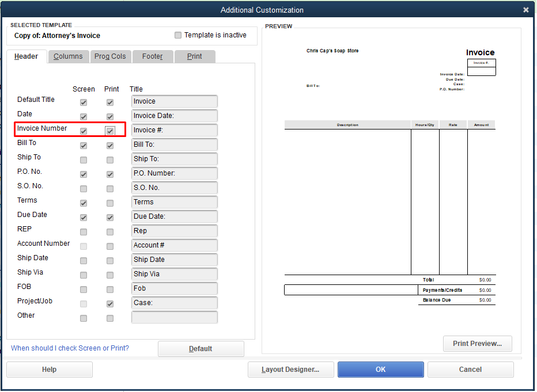Screen dimensions: 537x392
Task: Edit the Ship Date title field
Action: tap(175, 259)
